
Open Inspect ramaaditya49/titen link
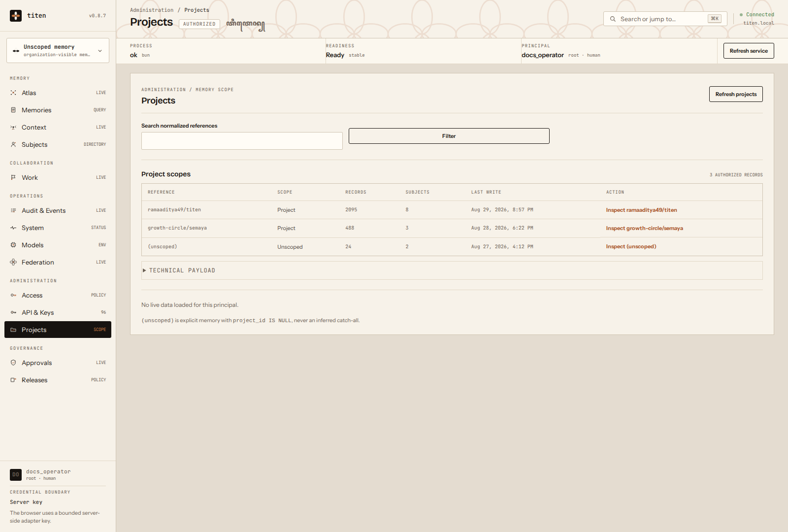tap(641, 210)
